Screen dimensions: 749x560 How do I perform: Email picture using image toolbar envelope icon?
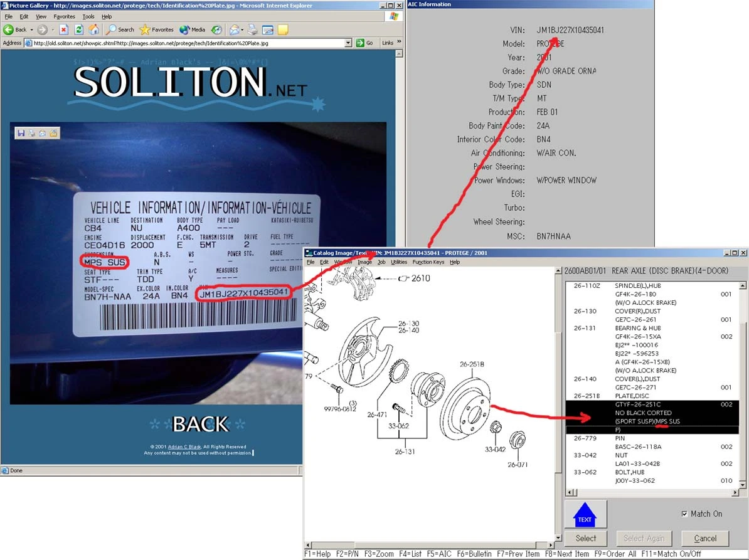click(x=43, y=133)
